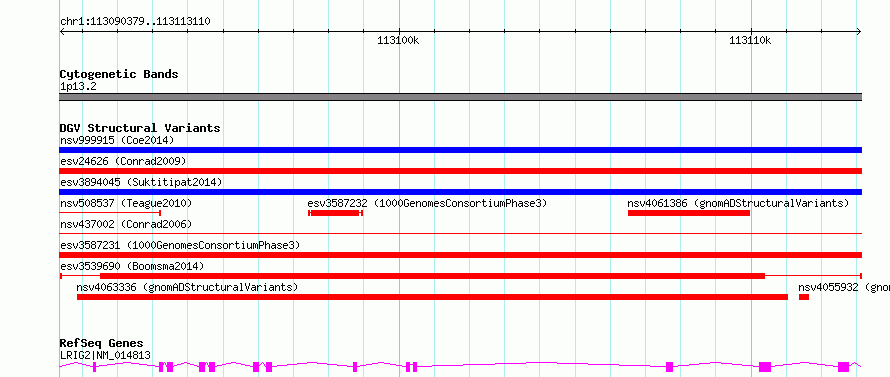Click the thin red nsv437002 variant line
Screen dimensions: 890x377
click(x=460, y=233)
